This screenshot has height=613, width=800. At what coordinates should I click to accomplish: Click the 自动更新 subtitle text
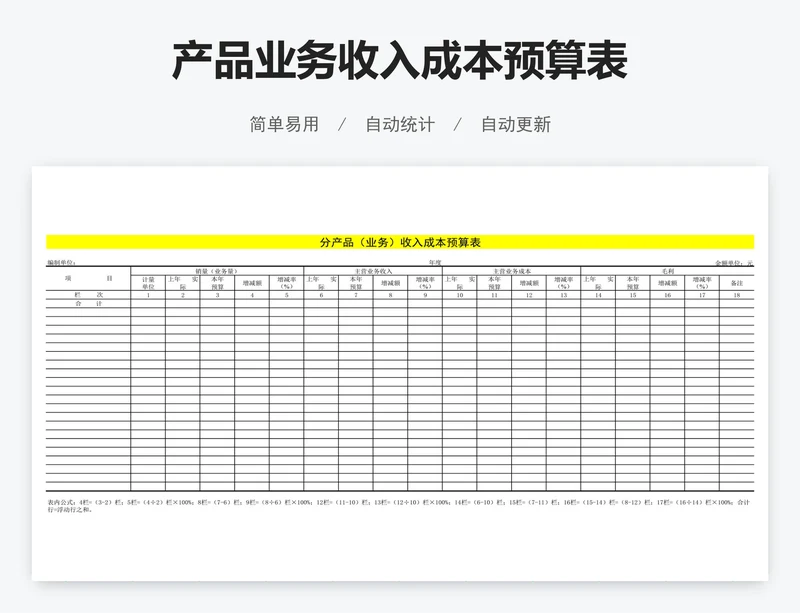[517, 125]
